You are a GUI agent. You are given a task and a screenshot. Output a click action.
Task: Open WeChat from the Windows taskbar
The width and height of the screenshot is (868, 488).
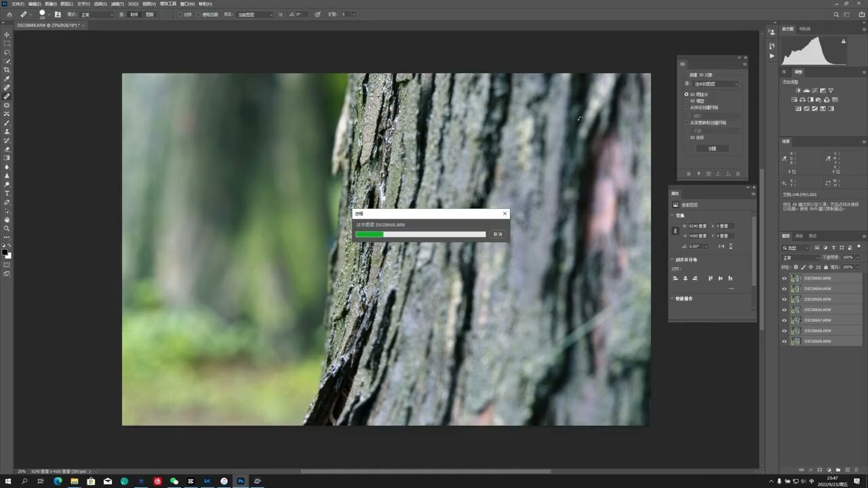(x=174, y=481)
